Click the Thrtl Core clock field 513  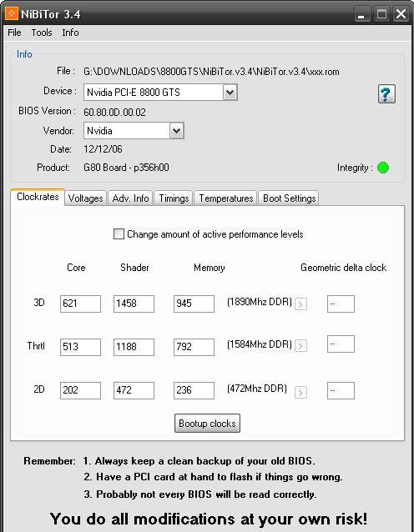pos(80,347)
